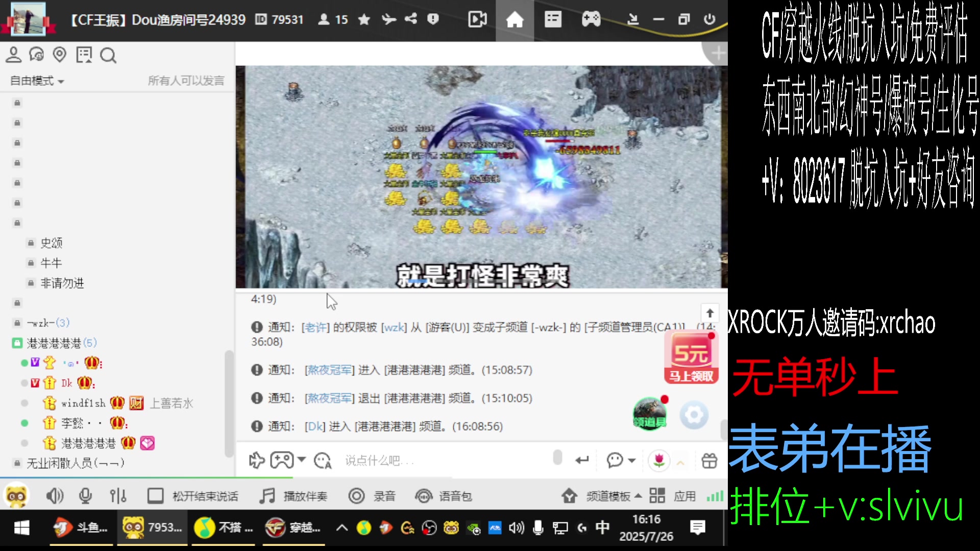Open the 牛牛 sub-channel
Screen dimensions: 980x551
pos(51,263)
